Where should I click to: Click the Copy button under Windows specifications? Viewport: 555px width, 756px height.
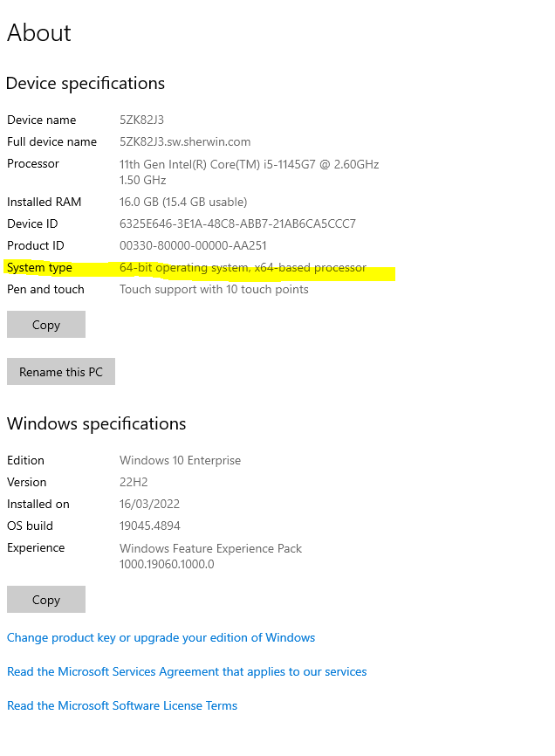click(45, 599)
